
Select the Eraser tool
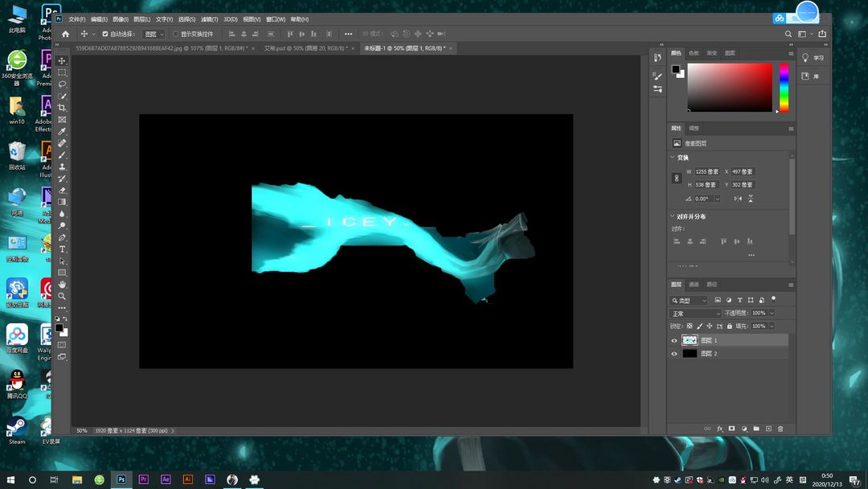(62, 191)
